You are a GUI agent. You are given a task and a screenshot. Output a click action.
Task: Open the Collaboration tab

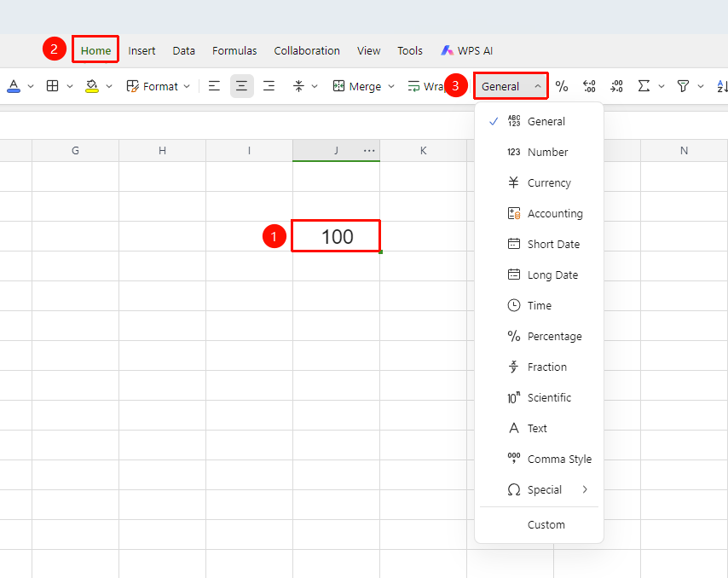(x=307, y=50)
